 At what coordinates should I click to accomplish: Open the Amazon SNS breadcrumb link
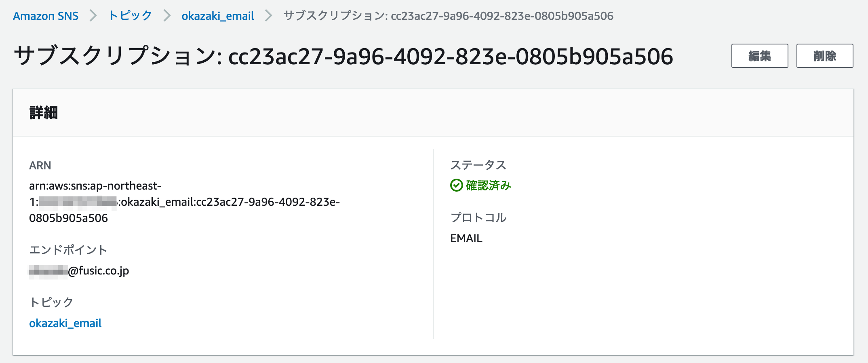46,16
